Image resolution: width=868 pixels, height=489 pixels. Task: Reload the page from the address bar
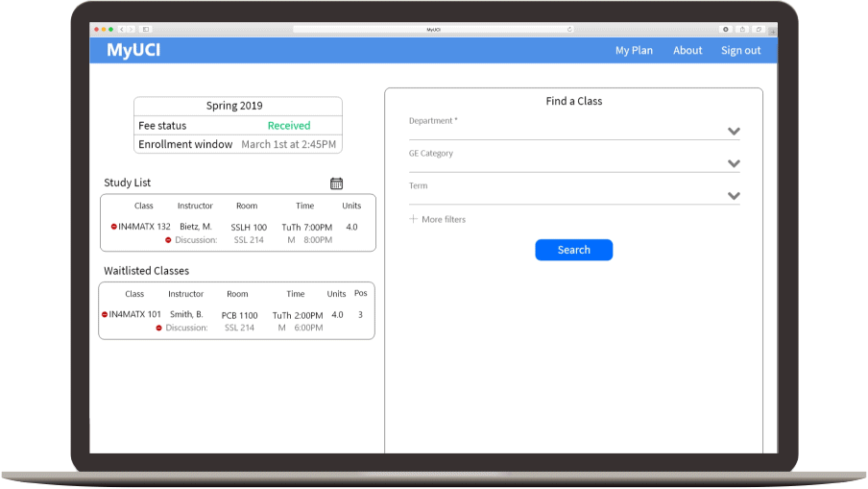(x=569, y=30)
